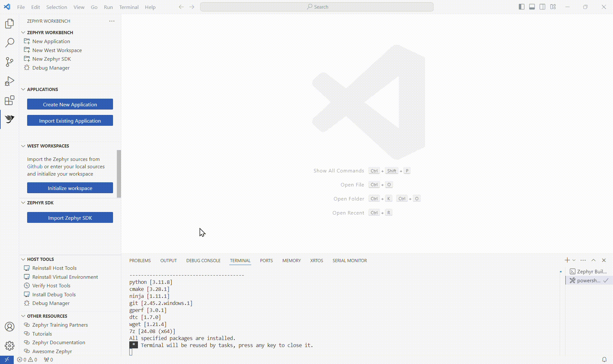
Task: Open the Run and Debug view
Action: 10,81
